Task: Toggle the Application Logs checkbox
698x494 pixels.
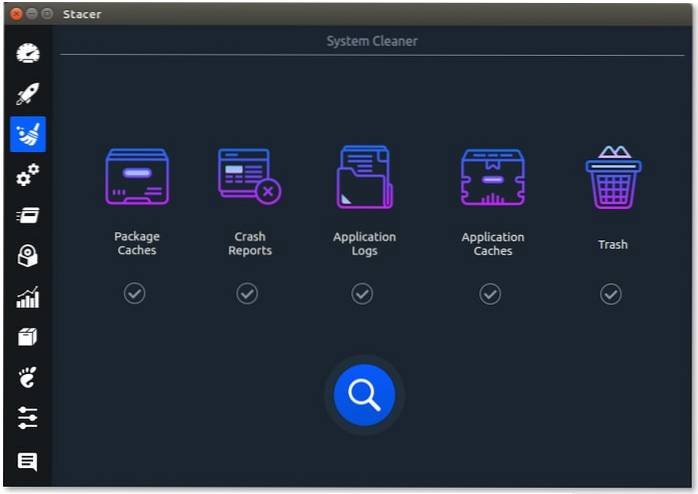Action: click(x=362, y=293)
